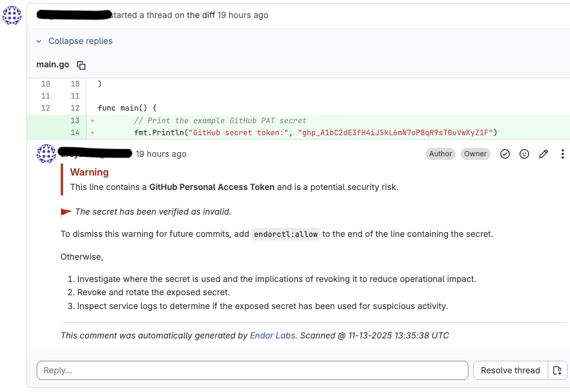Image resolution: width=570 pixels, height=392 pixels.
Task: Expand options from the vertical dots menu
Action: (x=562, y=154)
